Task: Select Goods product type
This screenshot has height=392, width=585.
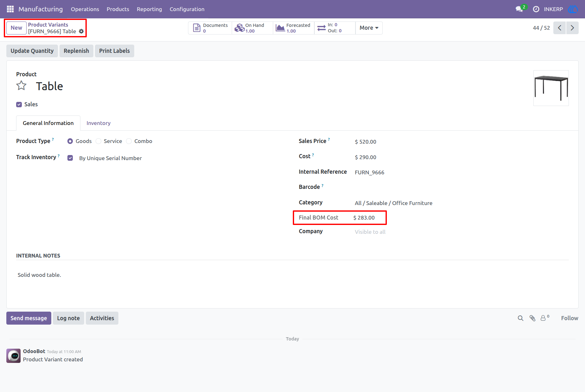Action: point(70,141)
